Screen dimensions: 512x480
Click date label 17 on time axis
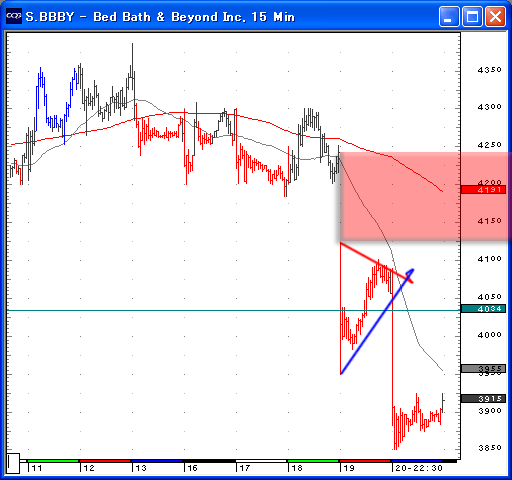pyautogui.click(x=245, y=468)
